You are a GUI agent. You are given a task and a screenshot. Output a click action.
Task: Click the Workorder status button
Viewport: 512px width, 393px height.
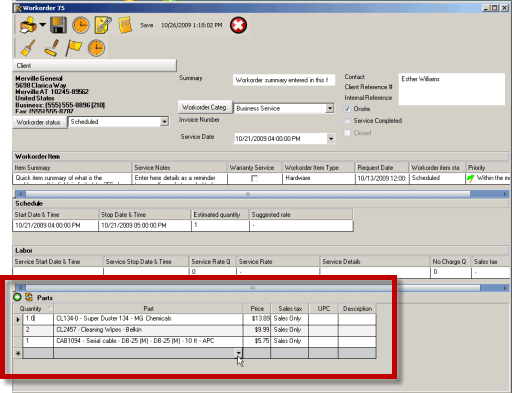tap(39, 122)
